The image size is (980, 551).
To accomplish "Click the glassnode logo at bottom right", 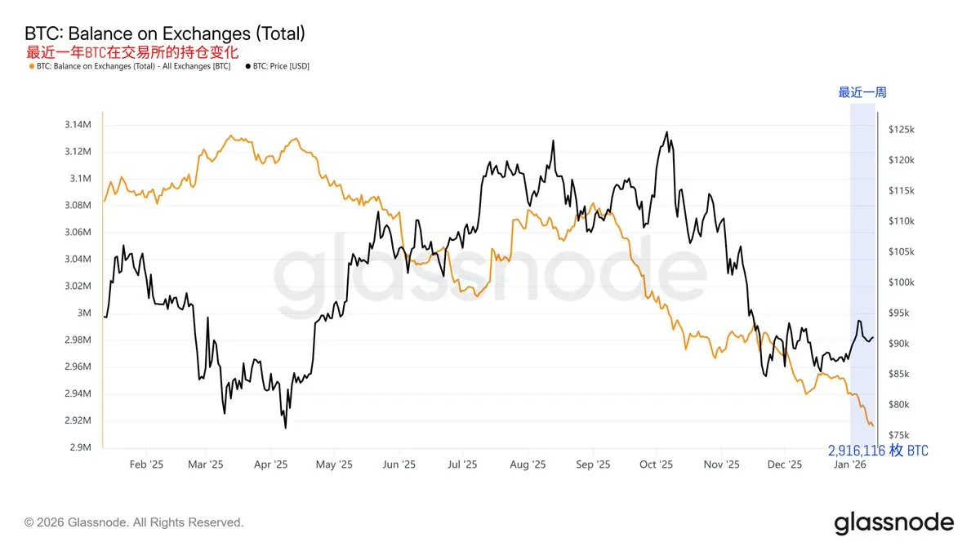I will pyautogui.click(x=893, y=522).
